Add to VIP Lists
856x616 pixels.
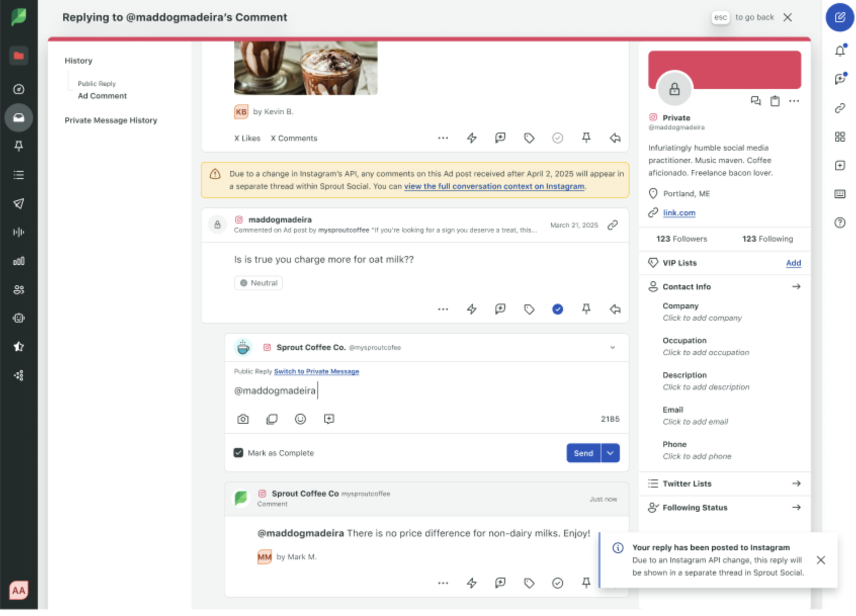point(794,263)
